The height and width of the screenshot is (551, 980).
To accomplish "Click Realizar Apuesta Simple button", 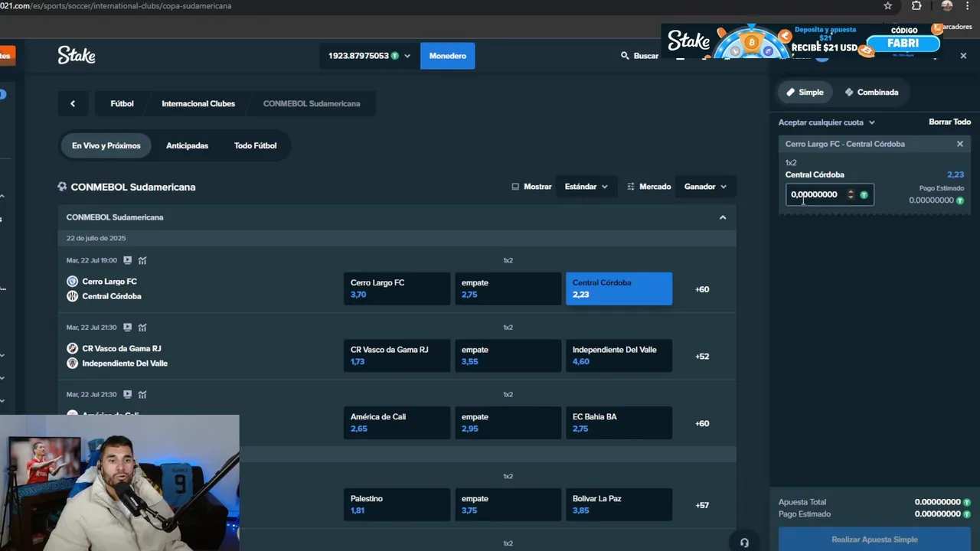I will 874,540.
